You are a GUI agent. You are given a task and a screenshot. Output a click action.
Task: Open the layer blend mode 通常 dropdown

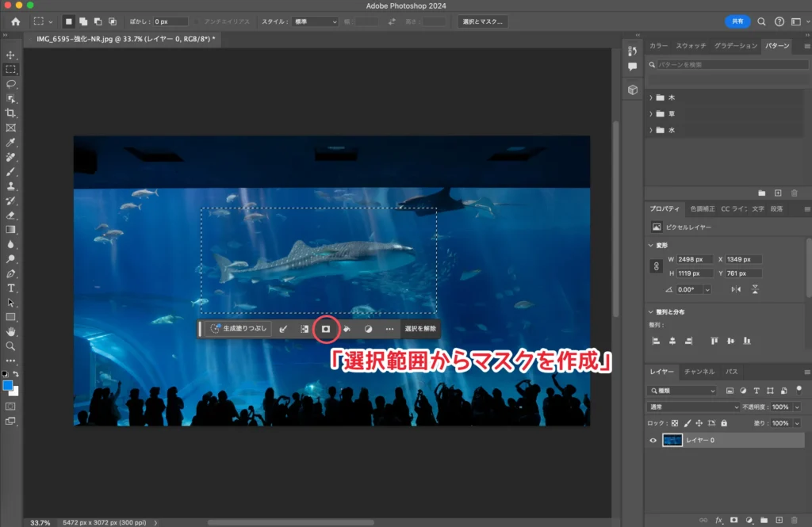click(x=692, y=407)
